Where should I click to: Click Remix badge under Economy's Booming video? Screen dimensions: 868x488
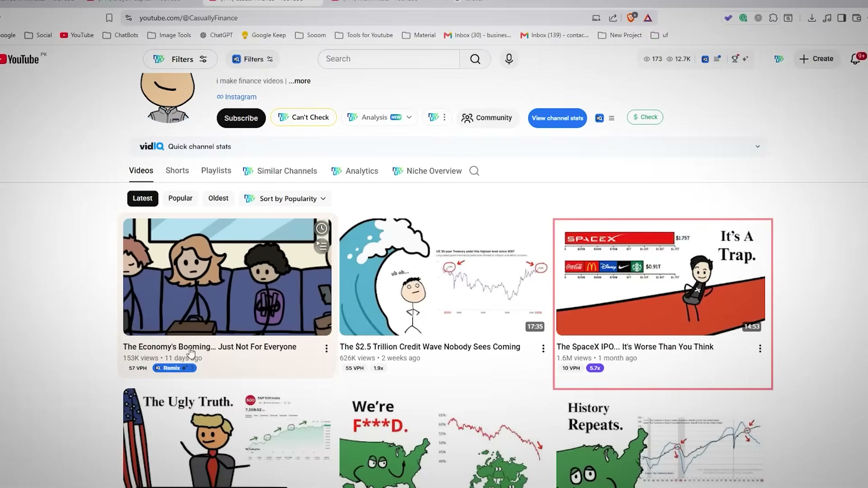pos(175,368)
